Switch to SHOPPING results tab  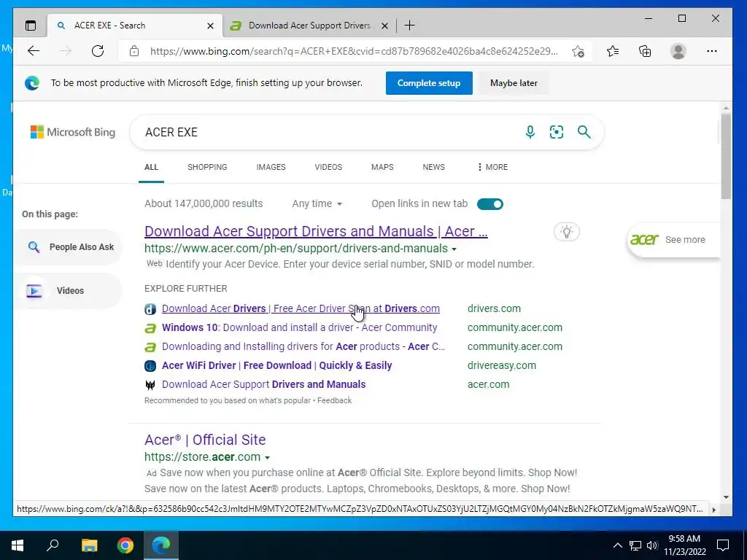point(207,167)
